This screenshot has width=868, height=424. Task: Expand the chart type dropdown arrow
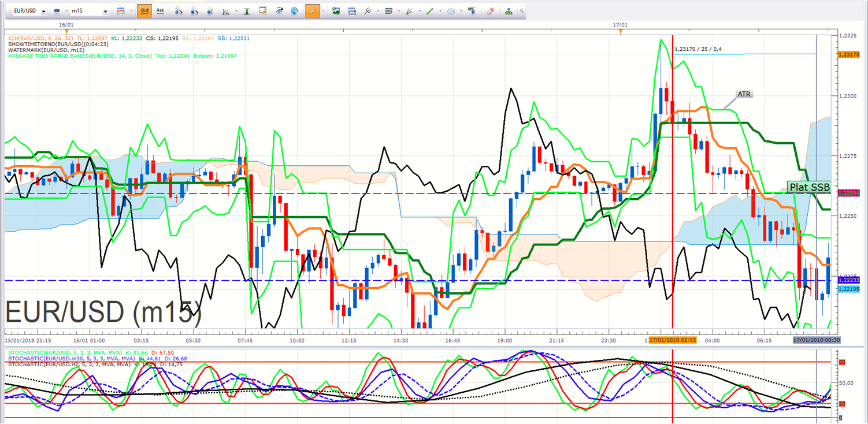pos(130,11)
